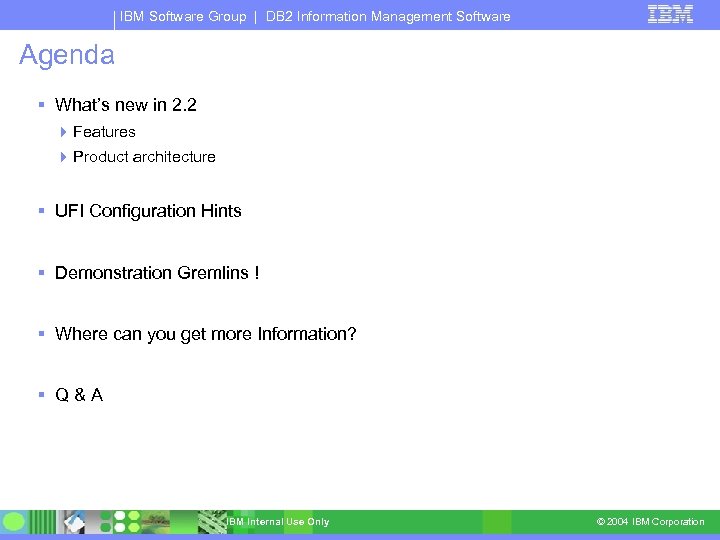Click DB2 Information Management Software header text
This screenshot has height=540, width=720.
(388, 17)
